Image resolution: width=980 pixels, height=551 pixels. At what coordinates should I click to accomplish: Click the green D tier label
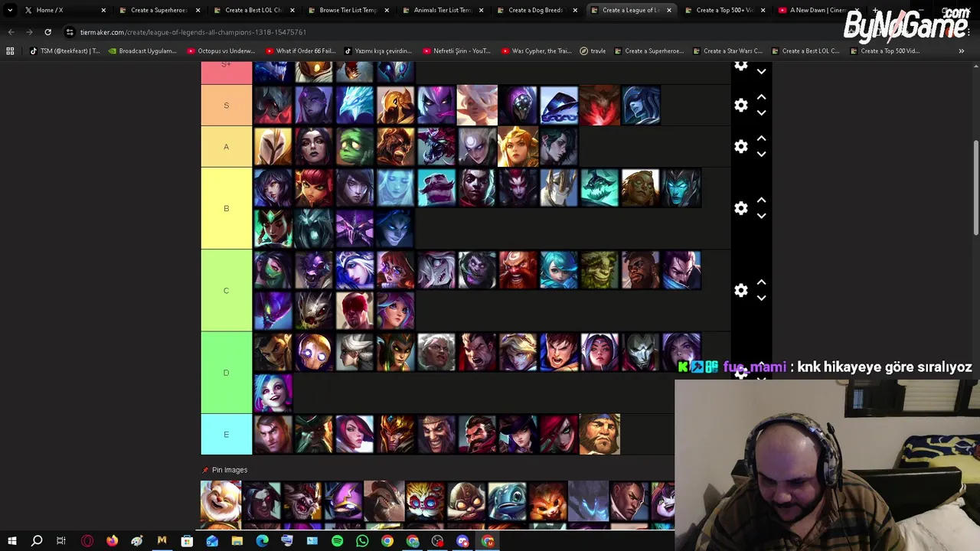pyautogui.click(x=226, y=373)
